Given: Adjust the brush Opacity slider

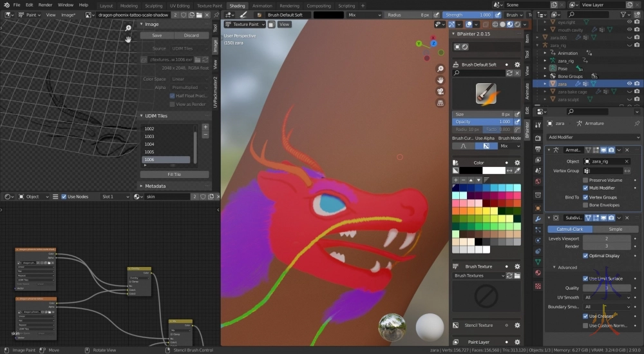Looking at the screenshot, I should [482, 121].
